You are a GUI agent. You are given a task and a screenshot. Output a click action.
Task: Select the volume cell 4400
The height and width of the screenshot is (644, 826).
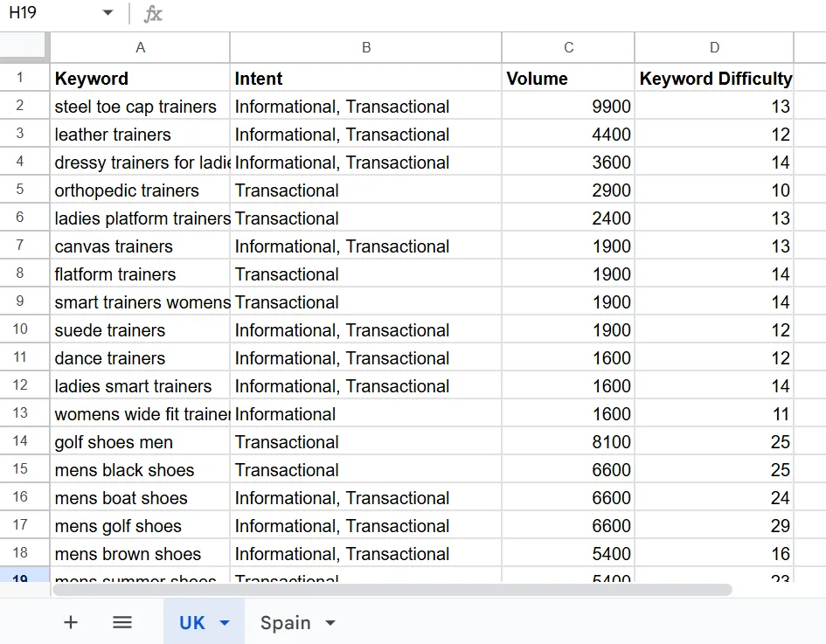[568, 135]
